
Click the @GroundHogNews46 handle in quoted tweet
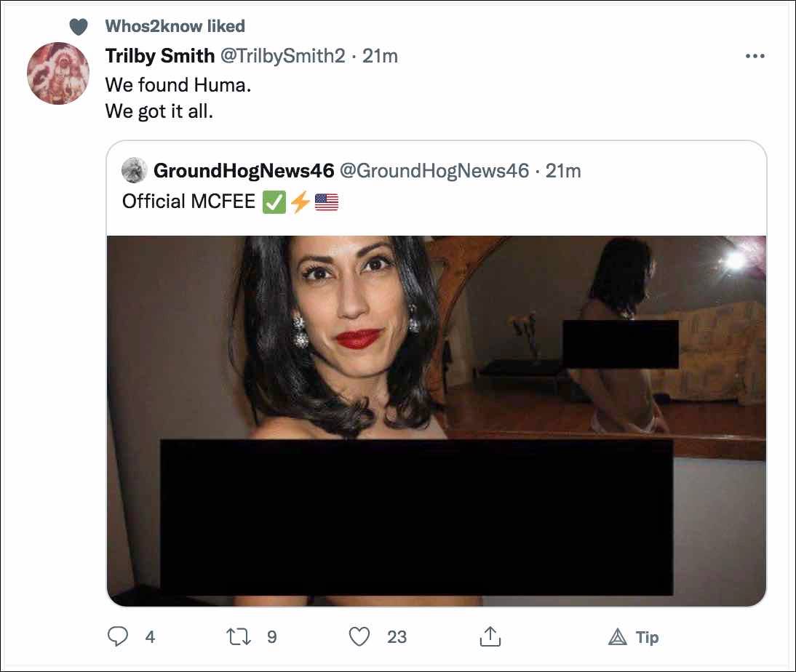pyautogui.click(x=434, y=171)
